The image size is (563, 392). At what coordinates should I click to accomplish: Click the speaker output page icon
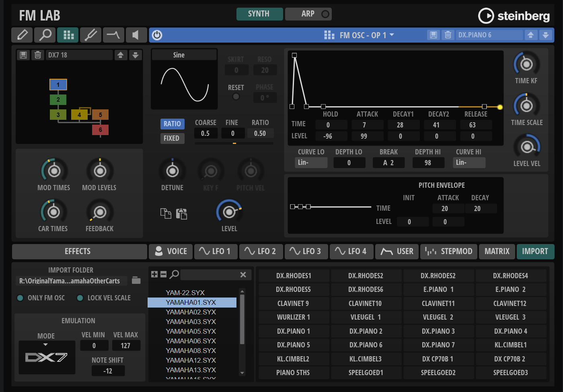point(136,35)
